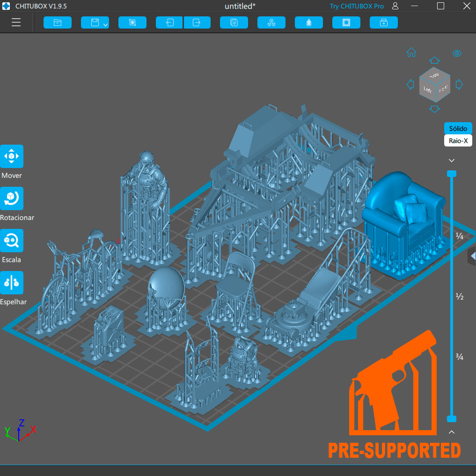Reset view with the home icon
Viewport: 476px width, 476px height.
coord(411,52)
